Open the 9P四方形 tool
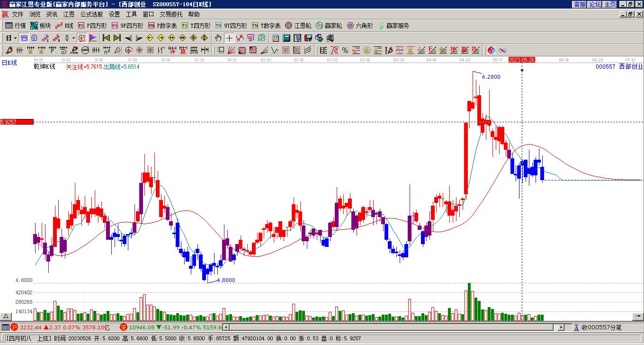Viewport: 644px width, 345px height. click(127, 26)
